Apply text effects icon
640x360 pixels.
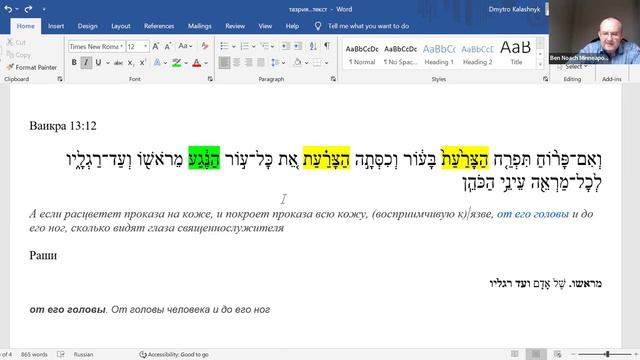(157, 63)
